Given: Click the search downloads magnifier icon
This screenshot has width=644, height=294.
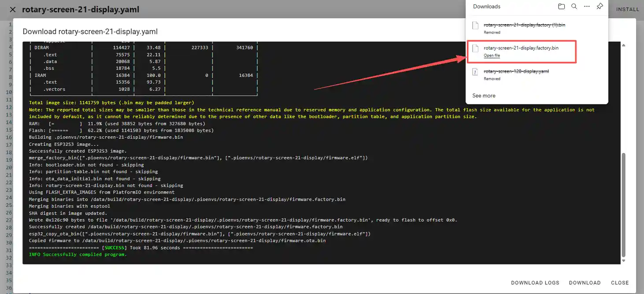Looking at the screenshot, I should click(x=574, y=7).
